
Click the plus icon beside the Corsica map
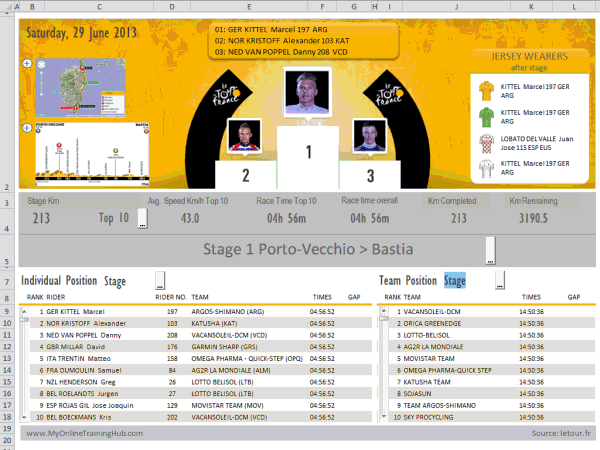pos(27,64)
